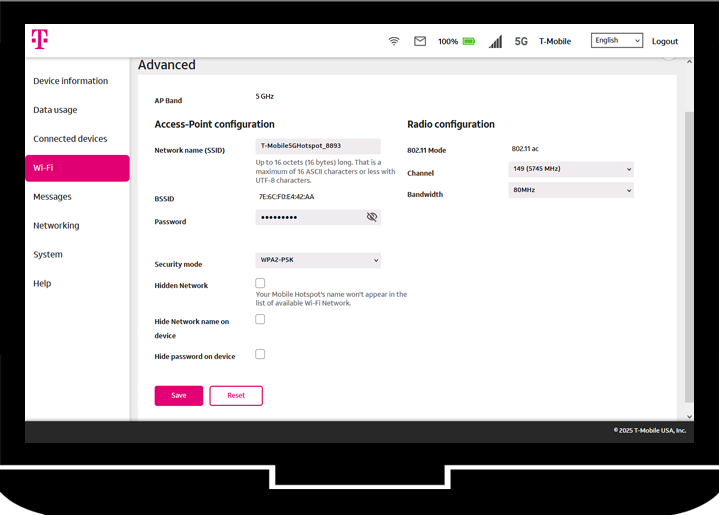Click the Wi-Fi status icon in header
Image resolution: width=719 pixels, height=515 pixels.
394,41
